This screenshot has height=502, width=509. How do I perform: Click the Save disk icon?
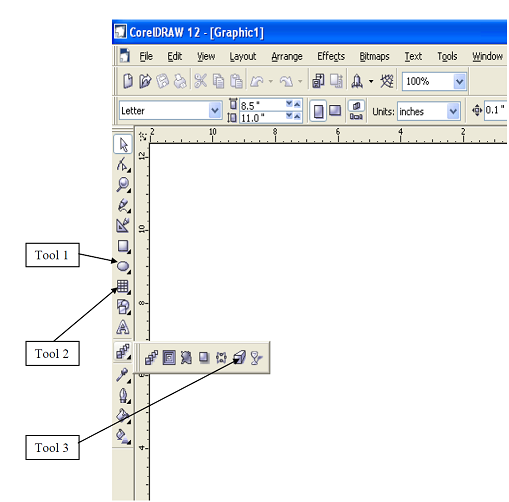pos(163,81)
